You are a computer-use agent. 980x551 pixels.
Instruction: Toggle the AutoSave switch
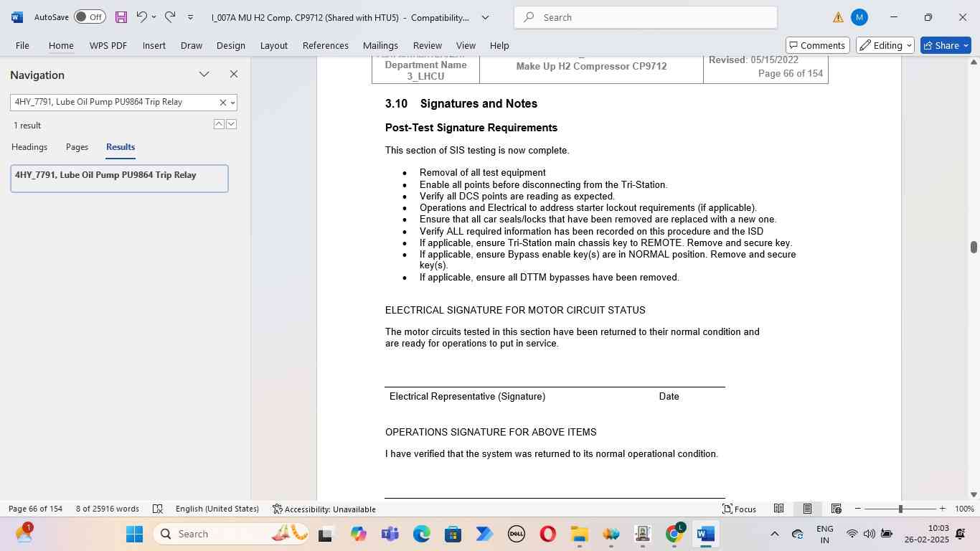(x=90, y=17)
